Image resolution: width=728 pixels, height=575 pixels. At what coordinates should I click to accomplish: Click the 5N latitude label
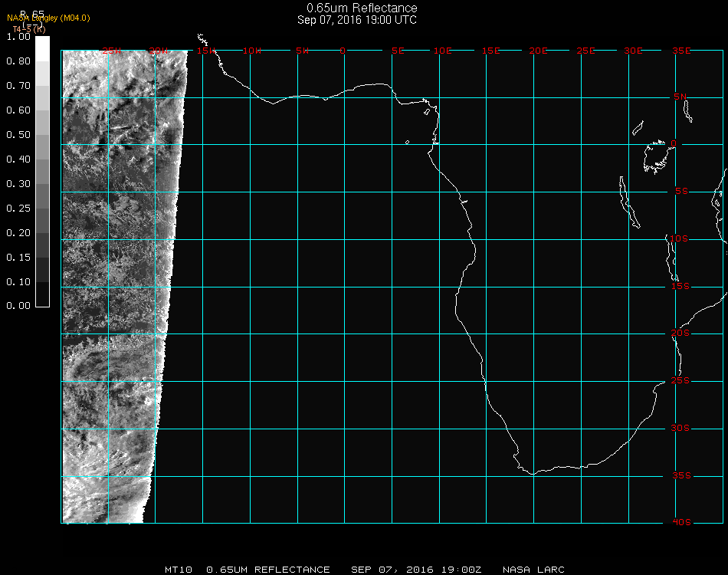click(680, 97)
